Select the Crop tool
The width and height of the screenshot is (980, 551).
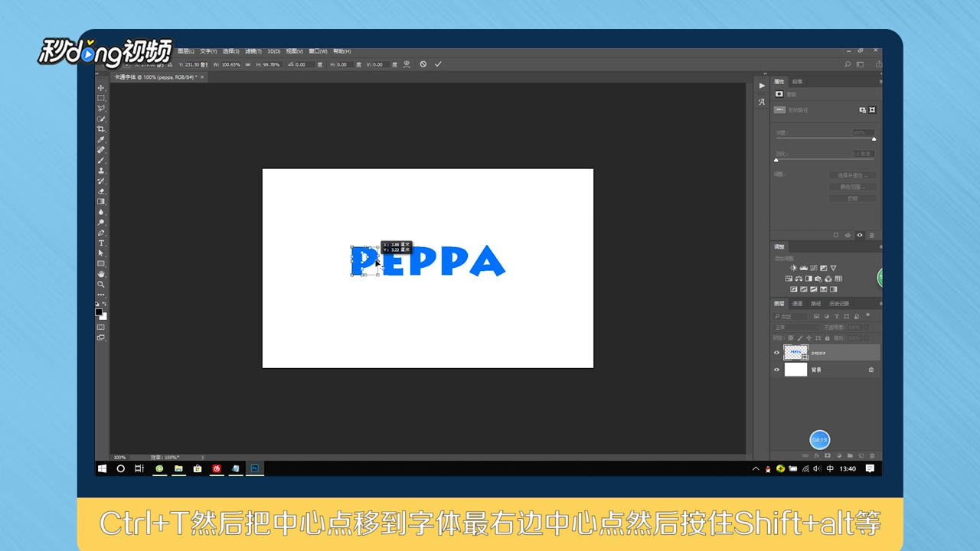point(101,129)
